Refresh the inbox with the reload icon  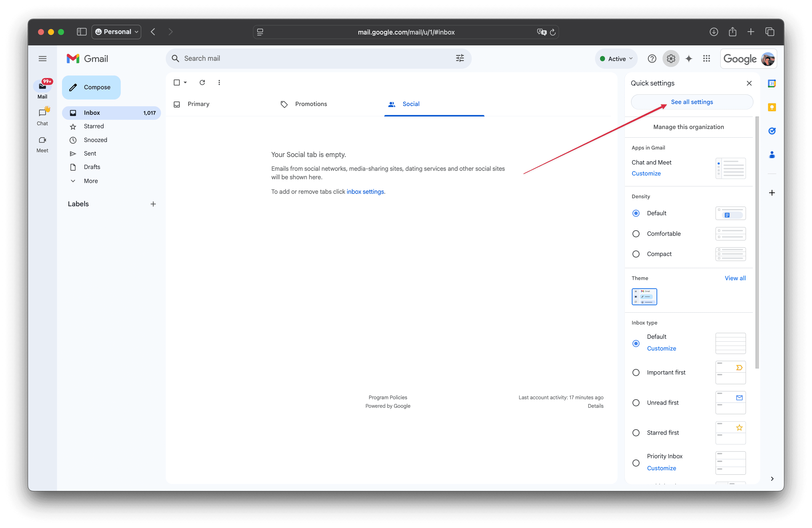tap(202, 82)
